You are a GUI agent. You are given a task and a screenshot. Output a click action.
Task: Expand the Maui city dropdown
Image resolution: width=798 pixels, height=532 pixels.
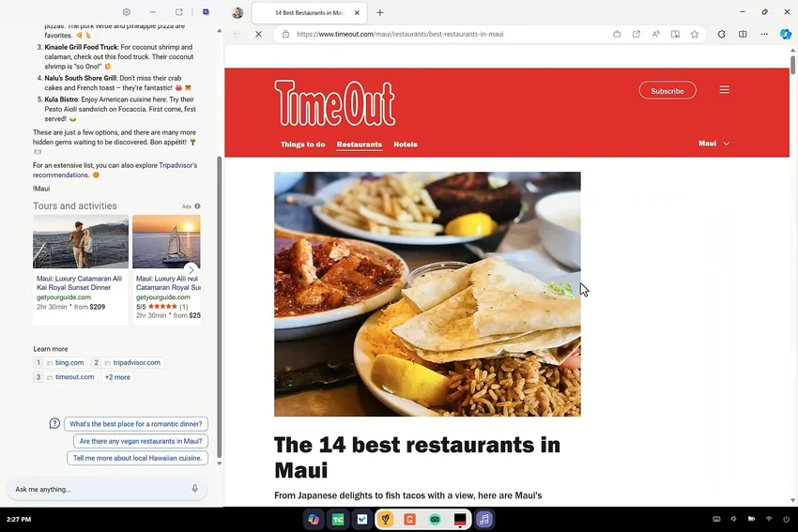pos(714,144)
